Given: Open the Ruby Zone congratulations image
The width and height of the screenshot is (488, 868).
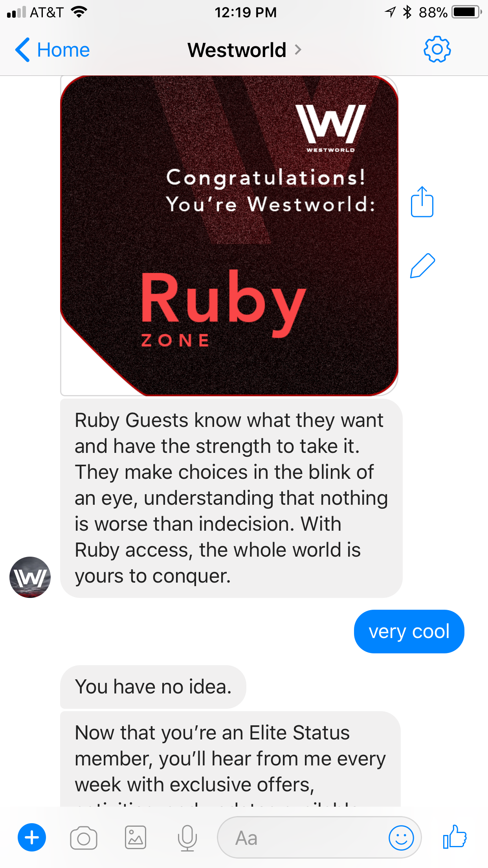Looking at the screenshot, I should [229, 235].
